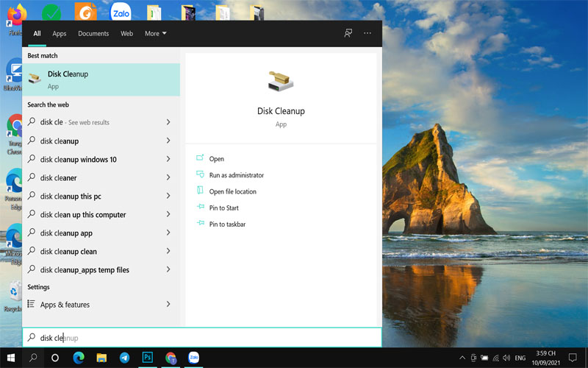Choose Open file location

[232, 191]
